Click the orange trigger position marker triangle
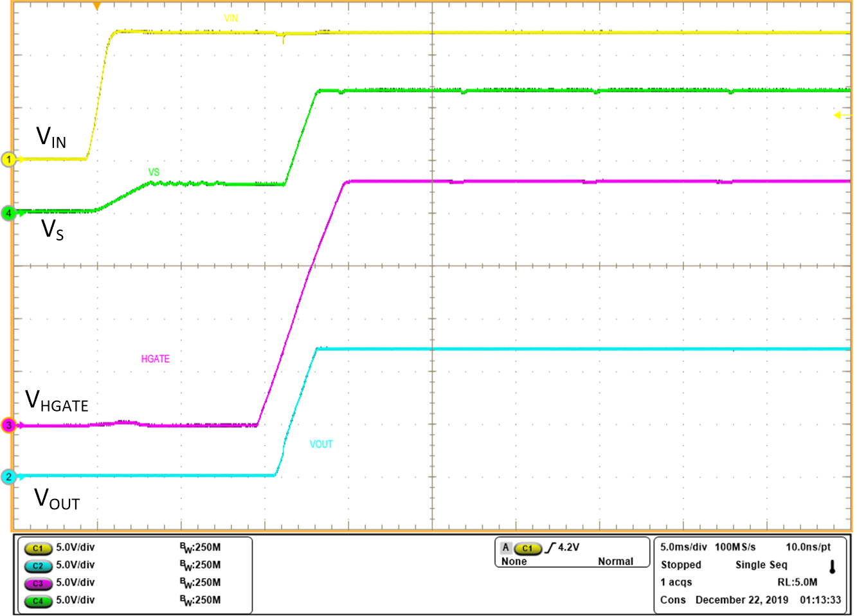 (96, 6)
